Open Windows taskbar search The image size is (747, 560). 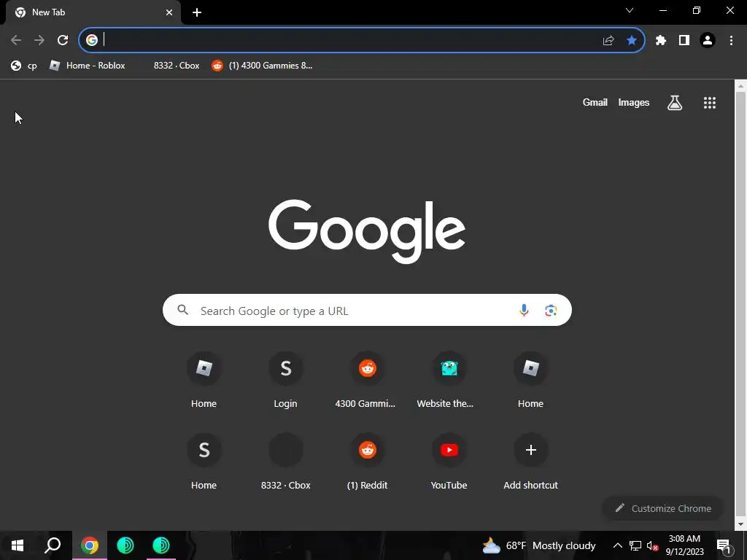pos(53,545)
